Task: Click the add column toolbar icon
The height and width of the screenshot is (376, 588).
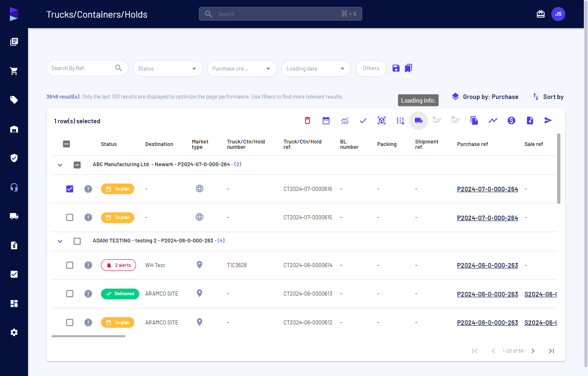Action: coord(400,120)
